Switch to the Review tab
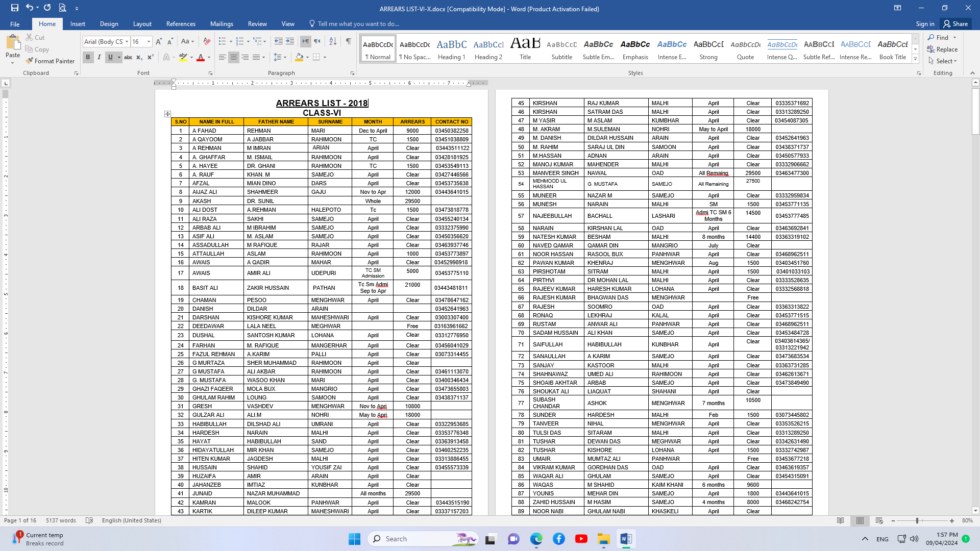 [x=257, y=24]
